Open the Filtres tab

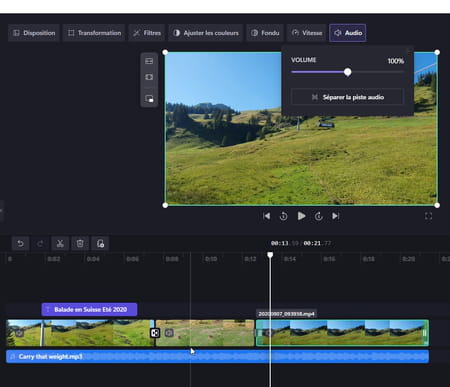click(147, 33)
